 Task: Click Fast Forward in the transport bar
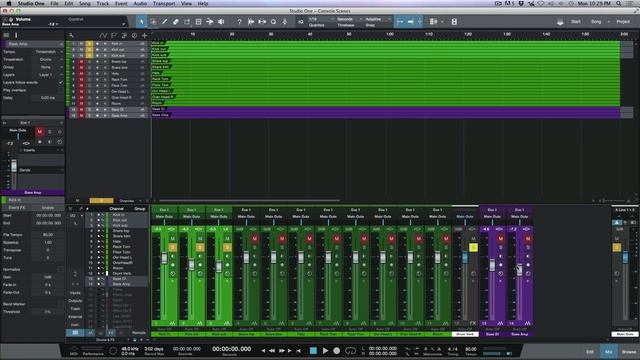(x=281, y=351)
